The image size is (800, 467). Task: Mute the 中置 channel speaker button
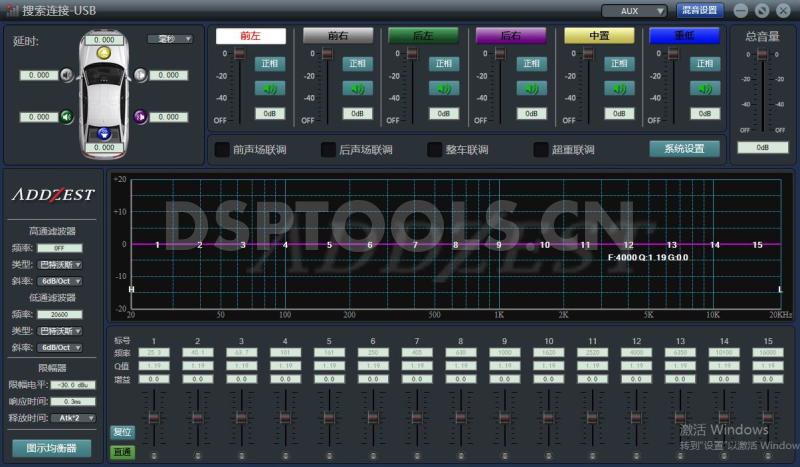619,88
